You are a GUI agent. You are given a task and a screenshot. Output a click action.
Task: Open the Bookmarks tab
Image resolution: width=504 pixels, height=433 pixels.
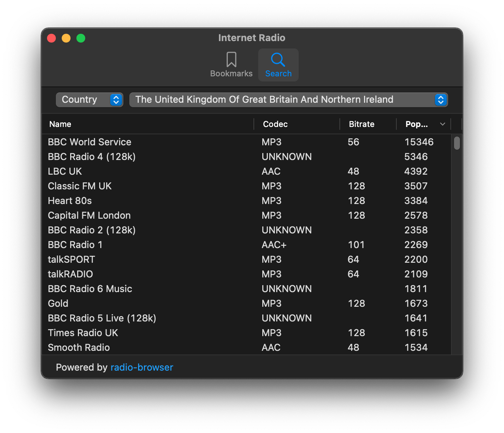(x=231, y=65)
